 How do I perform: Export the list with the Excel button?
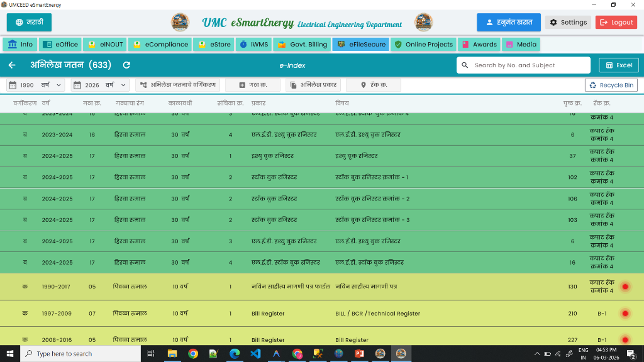point(619,65)
